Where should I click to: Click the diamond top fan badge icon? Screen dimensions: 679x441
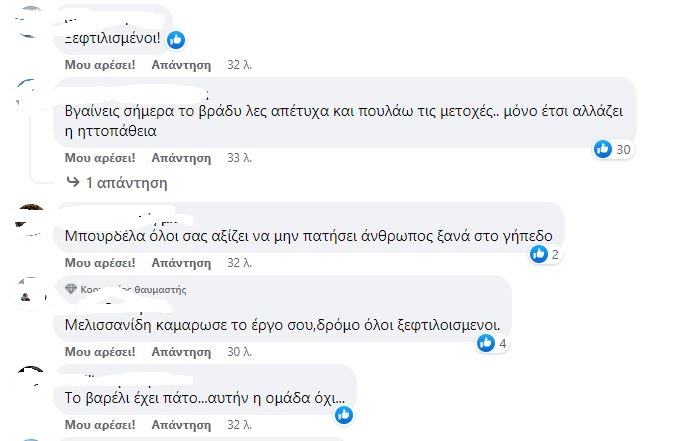pyautogui.click(x=70, y=289)
